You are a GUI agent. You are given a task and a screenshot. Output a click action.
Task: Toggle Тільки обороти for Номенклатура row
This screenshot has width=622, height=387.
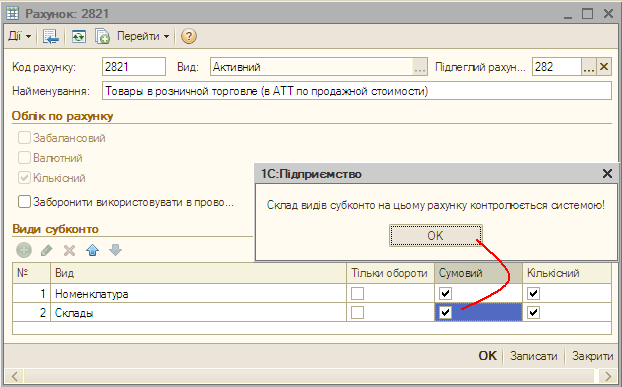pyautogui.click(x=357, y=293)
